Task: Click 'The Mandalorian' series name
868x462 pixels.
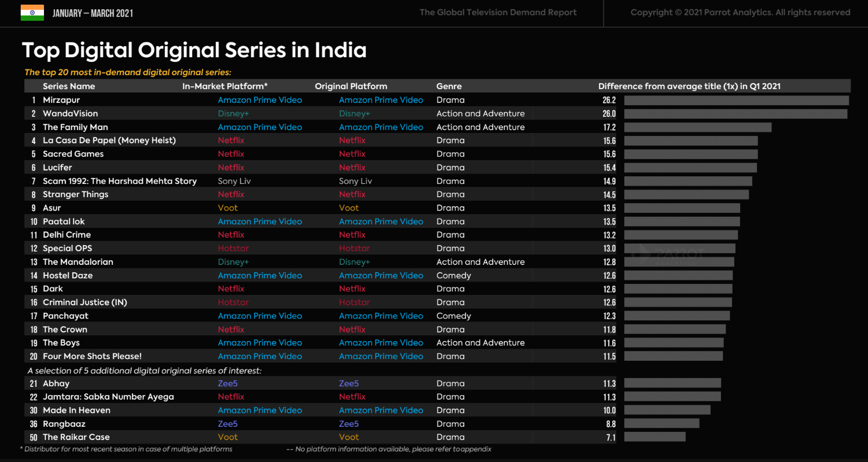Action: [x=78, y=262]
